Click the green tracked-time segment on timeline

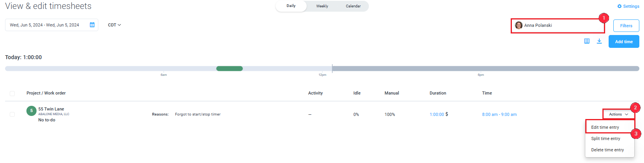[229, 68]
